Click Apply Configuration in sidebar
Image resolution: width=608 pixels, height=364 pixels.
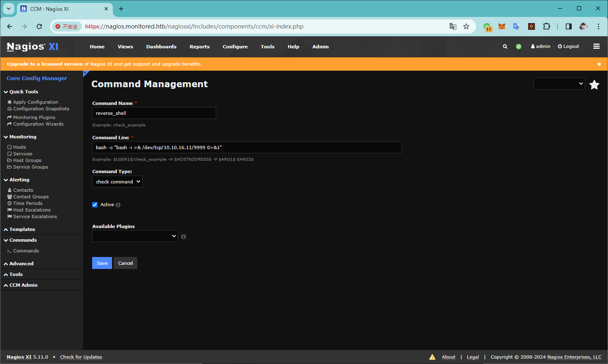pyautogui.click(x=36, y=102)
